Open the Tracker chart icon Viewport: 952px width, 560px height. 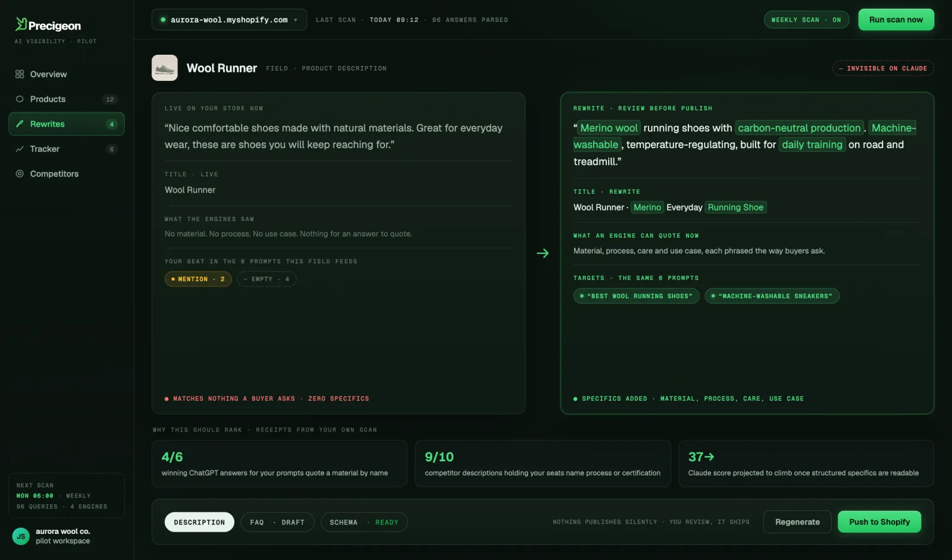[x=20, y=149]
